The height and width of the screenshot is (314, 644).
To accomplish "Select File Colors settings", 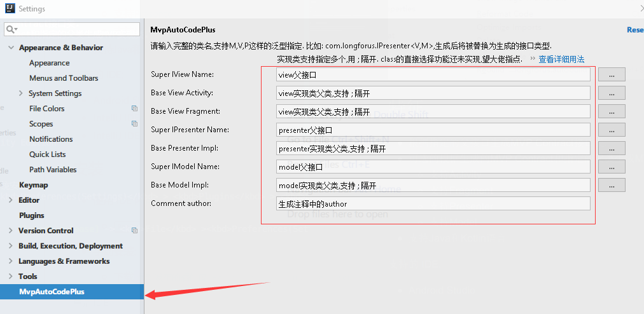I will [47, 108].
